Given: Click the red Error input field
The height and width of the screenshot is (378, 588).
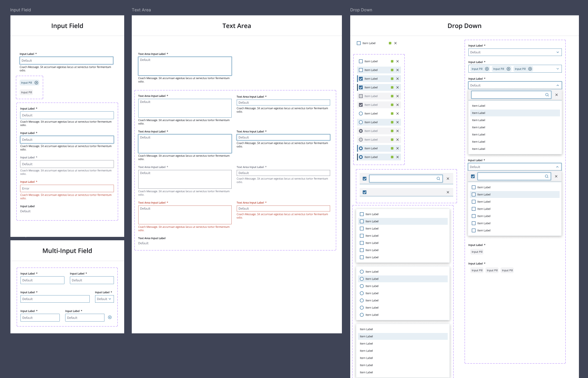Looking at the screenshot, I should (x=67, y=188).
